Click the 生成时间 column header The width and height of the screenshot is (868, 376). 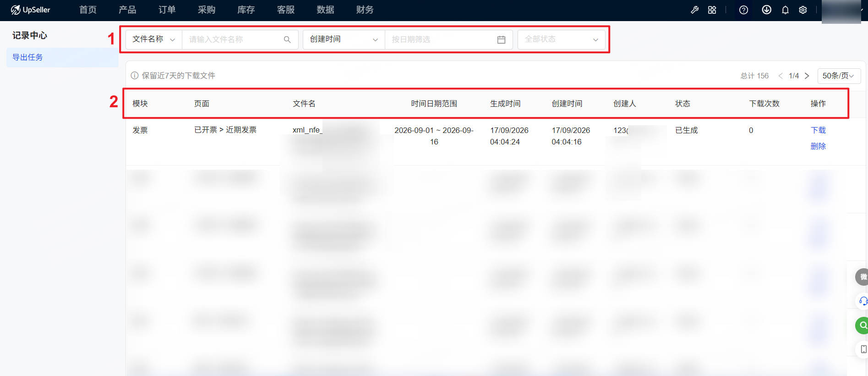click(505, 104)
